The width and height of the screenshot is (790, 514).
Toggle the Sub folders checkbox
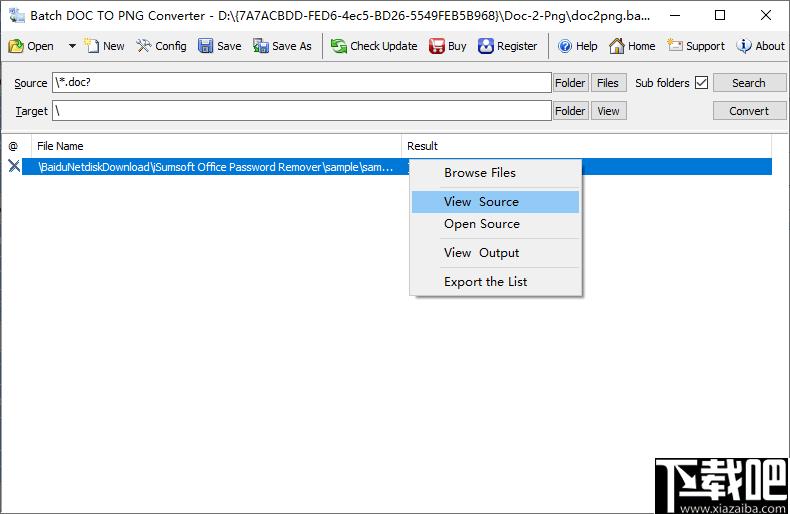click(x=701, y=83)
